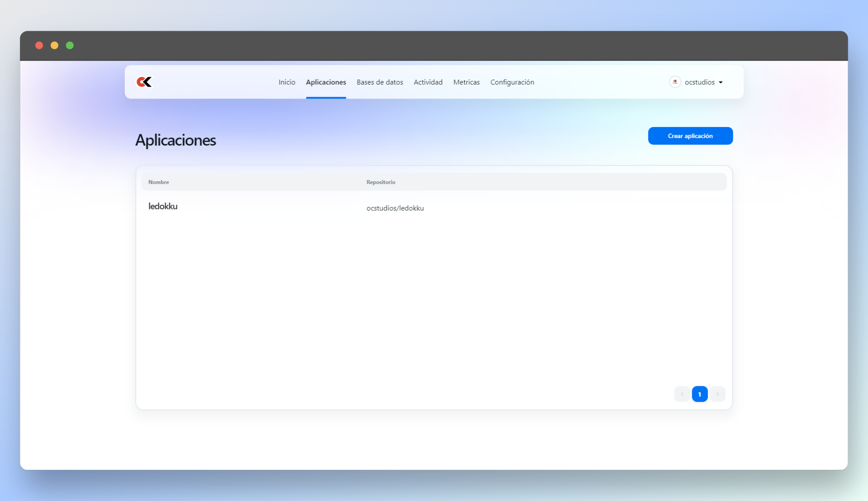This screenshot has height=501, width=868.
Task: Open the Inicio tab
Action: (287, 82)
